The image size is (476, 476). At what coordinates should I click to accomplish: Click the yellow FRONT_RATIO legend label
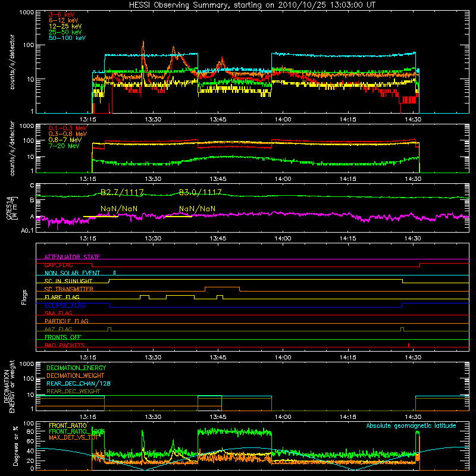point(68,425)
